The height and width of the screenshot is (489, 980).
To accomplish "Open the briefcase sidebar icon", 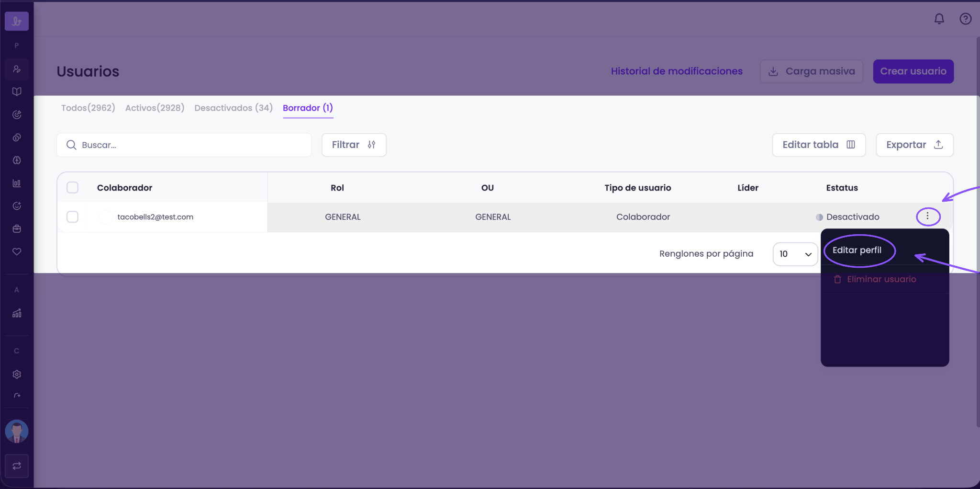I will click(17, 229).
